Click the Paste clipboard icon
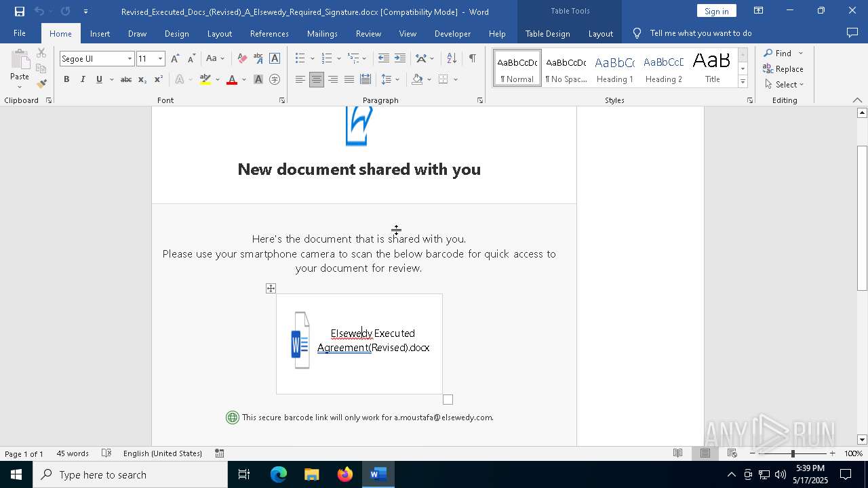The width and height of the screenshot is (868, 488). coord(20,61)
